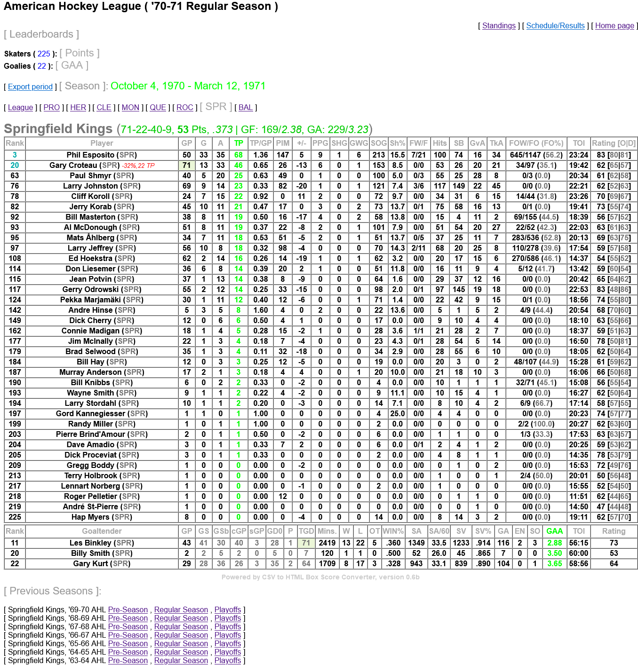The height and width of the screenshot is (672, 638).
Task: Open '64-65 AHL Playoffs link
Action: click(x=228, y=652)
